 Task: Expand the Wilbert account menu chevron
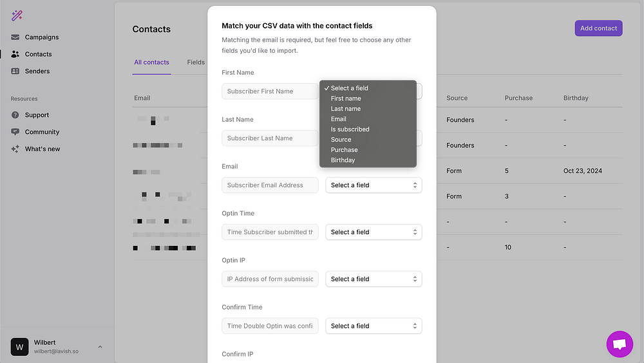[100, 347]
